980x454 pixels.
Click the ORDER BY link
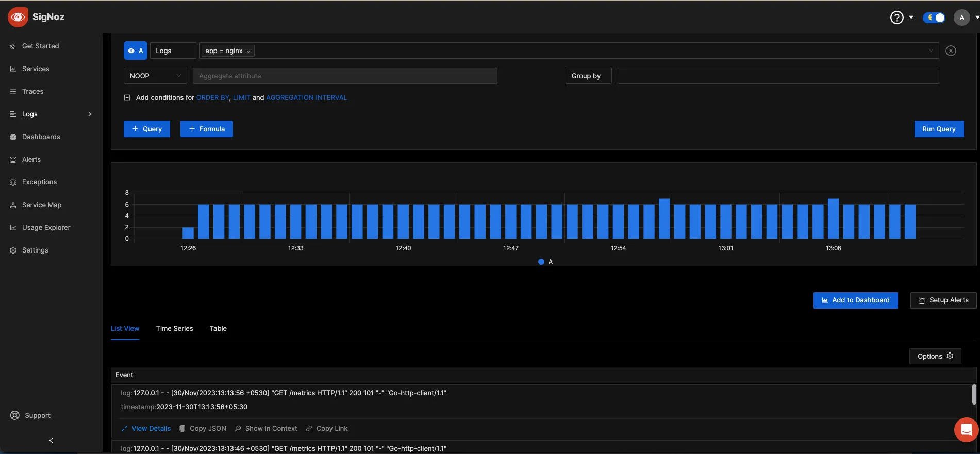click(212, 97)
